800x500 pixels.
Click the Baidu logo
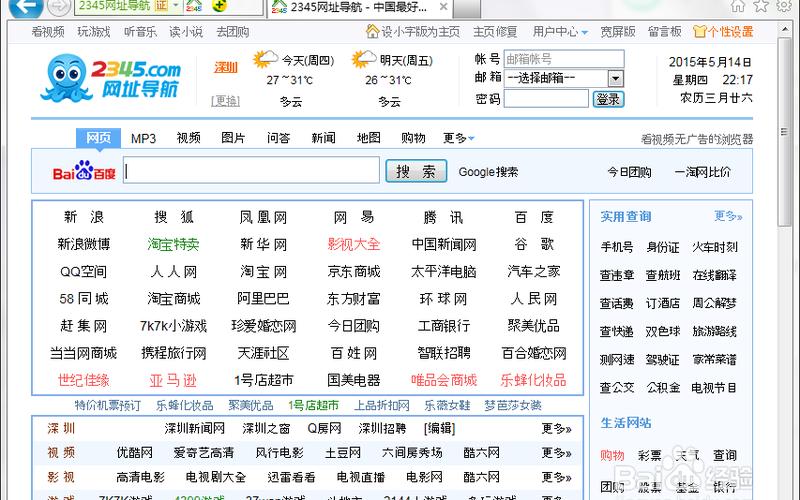(x=84, y=171)
